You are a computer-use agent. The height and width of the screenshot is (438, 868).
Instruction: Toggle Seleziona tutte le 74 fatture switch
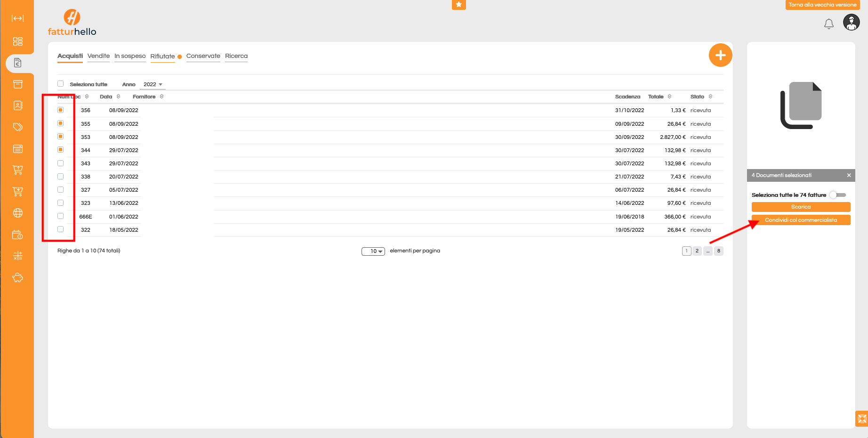(x=838, y=195)
